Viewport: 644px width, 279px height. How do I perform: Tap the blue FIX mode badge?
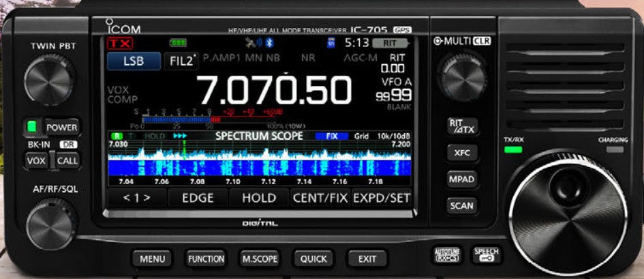[x=332, y=136]
